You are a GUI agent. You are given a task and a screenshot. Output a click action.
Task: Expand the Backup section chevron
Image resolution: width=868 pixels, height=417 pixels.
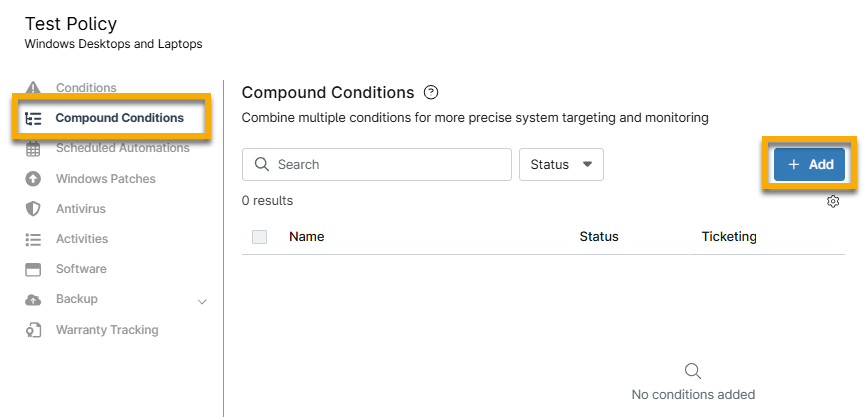coord(203,301)
